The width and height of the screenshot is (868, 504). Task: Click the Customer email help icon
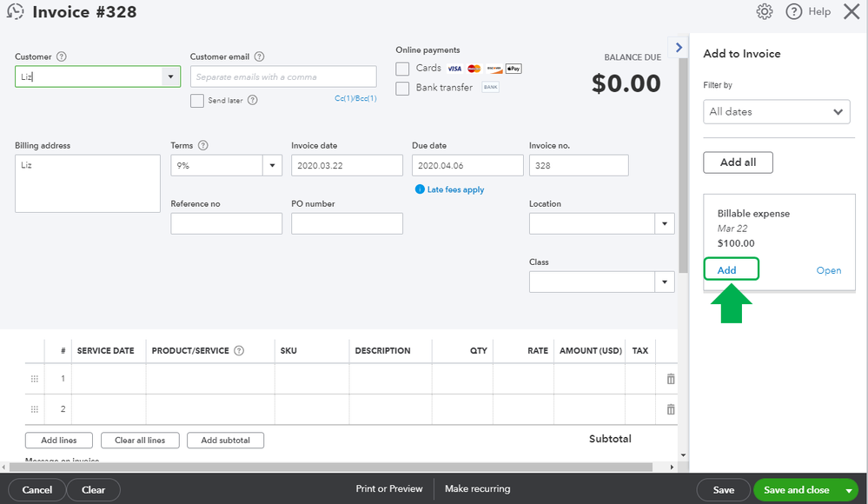point(259,56)
